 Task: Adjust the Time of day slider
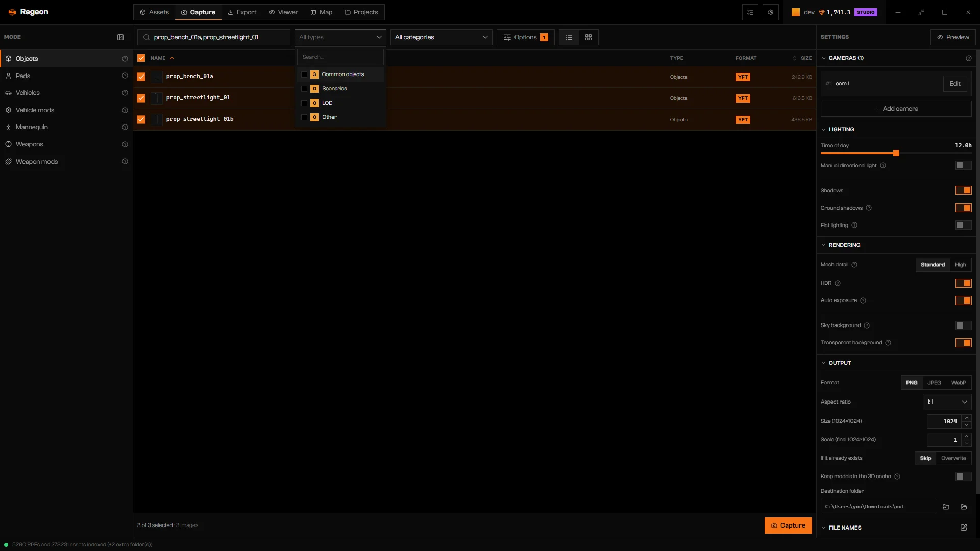coord(896,153)
